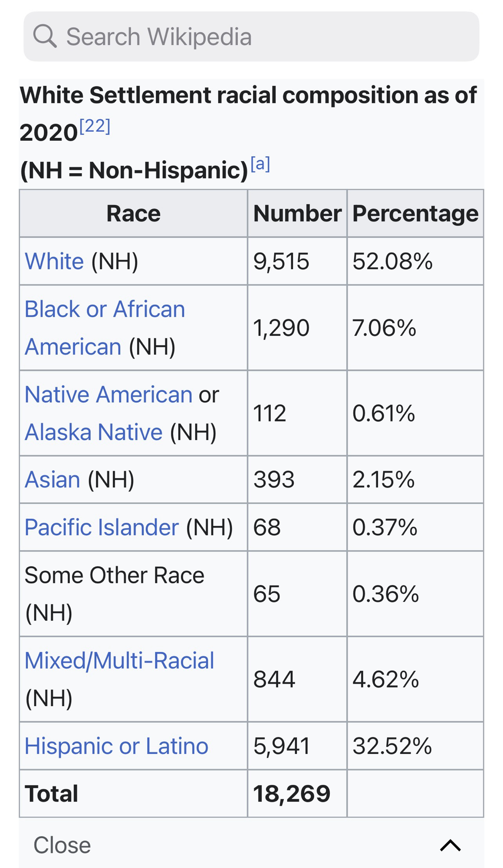Open the White race link
The width and height of the screenshot is (503, 868).
point(54,261)
